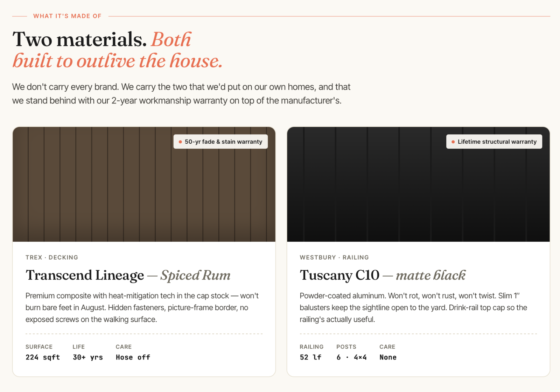Select the '30+ yrs' life value
Viewport: 560px width, 392px height.
pos(88,357)
